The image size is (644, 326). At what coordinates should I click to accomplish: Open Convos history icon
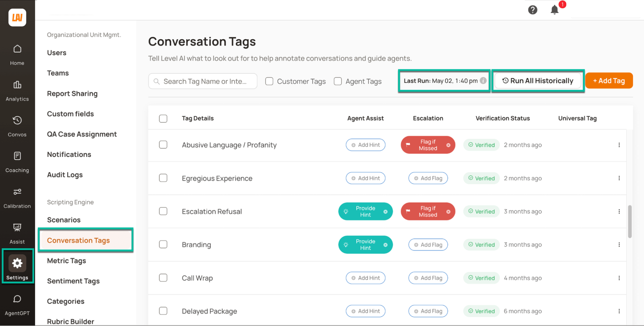click(x=17, y=120)
